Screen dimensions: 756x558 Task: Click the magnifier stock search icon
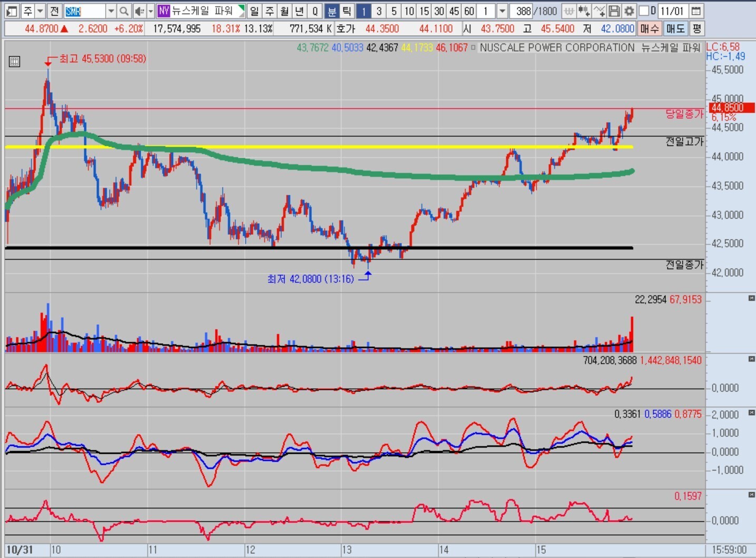click(x=124, y=11)
